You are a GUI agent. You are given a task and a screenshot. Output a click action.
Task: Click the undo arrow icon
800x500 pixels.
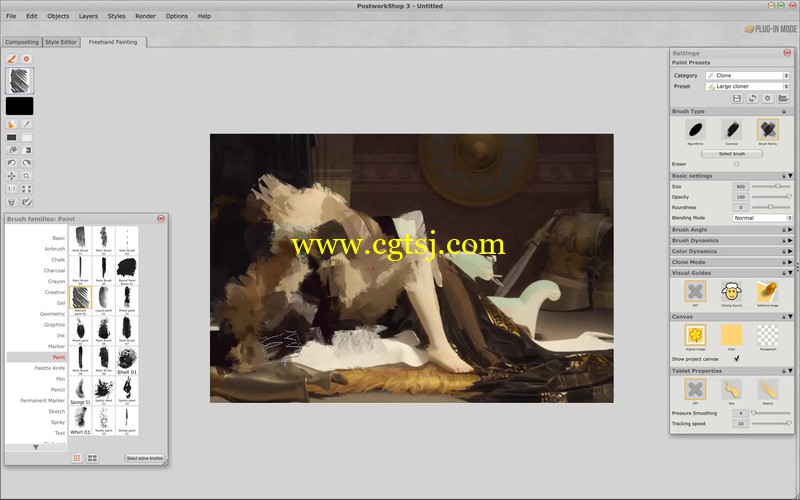tap(12, 163)
